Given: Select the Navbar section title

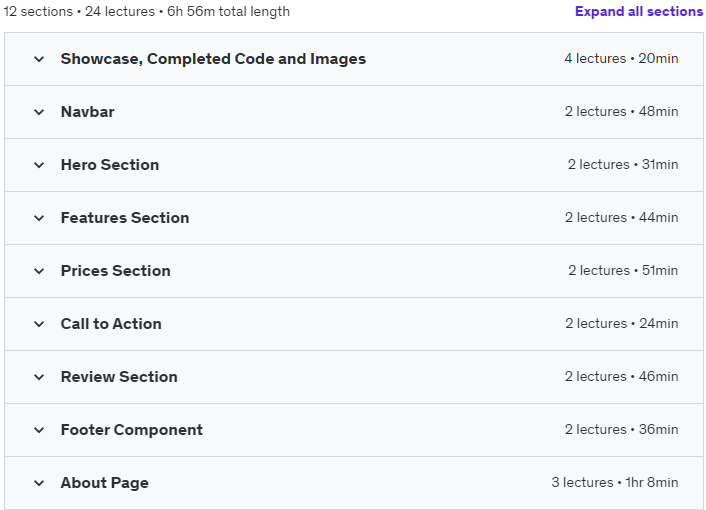Looking at the screenshot, I should coord(87,112).
